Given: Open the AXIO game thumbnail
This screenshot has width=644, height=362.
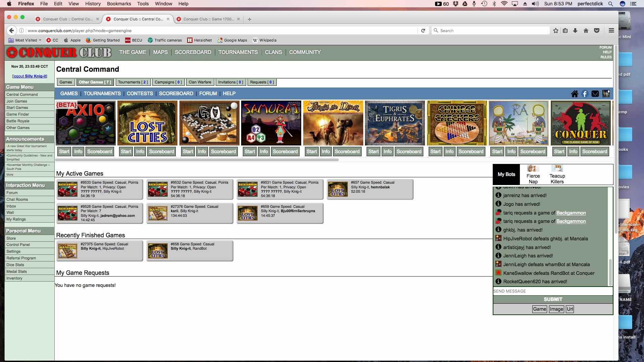Looking at the screenshot, I should pos(86,123).
